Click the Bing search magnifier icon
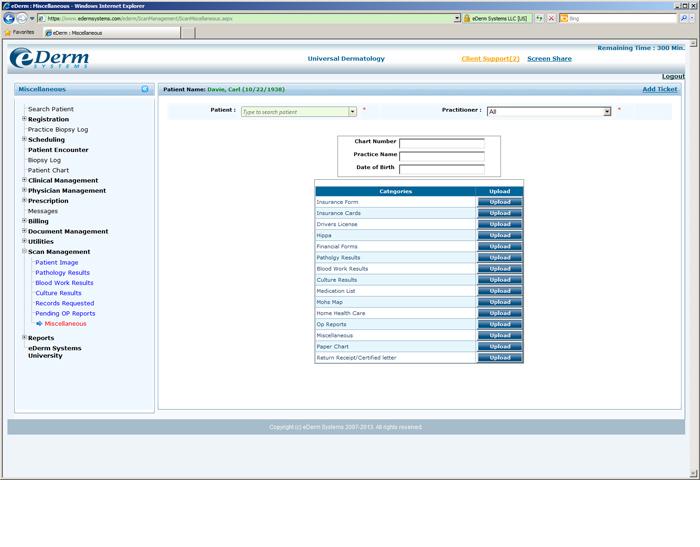 tap(684, 18)
